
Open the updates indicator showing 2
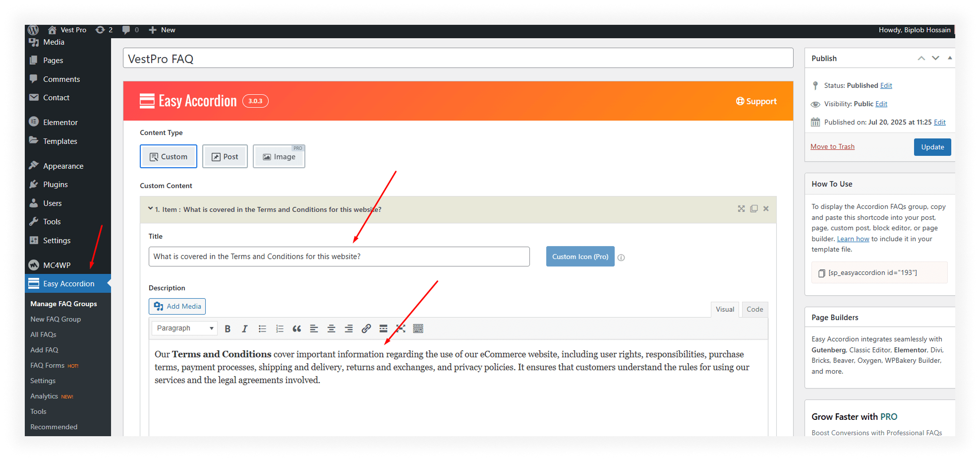click(x=104, y=30)
